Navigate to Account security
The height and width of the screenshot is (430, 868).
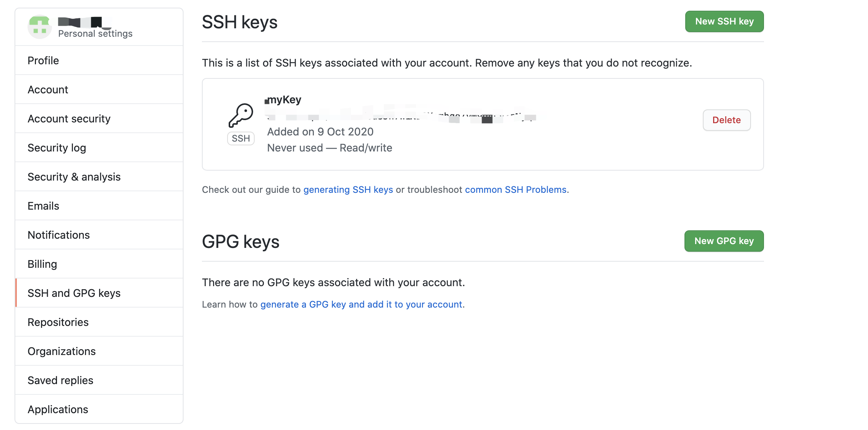point(69,119)
